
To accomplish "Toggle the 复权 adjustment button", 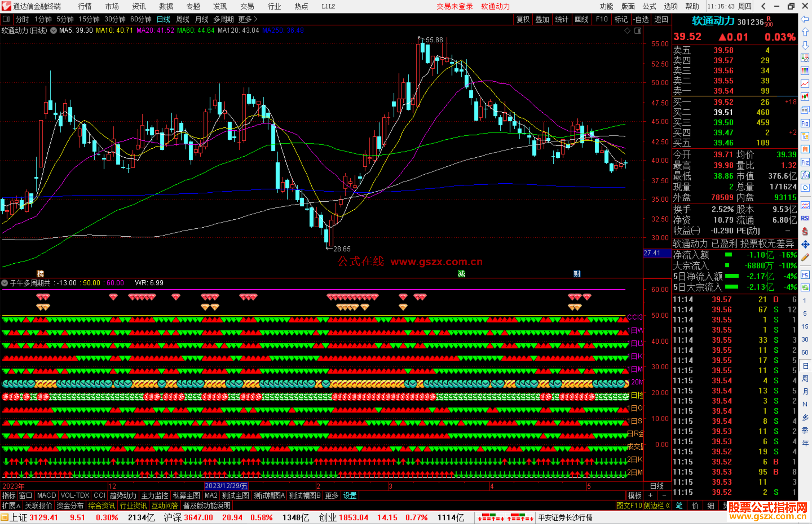I will (x=523, y=19).
